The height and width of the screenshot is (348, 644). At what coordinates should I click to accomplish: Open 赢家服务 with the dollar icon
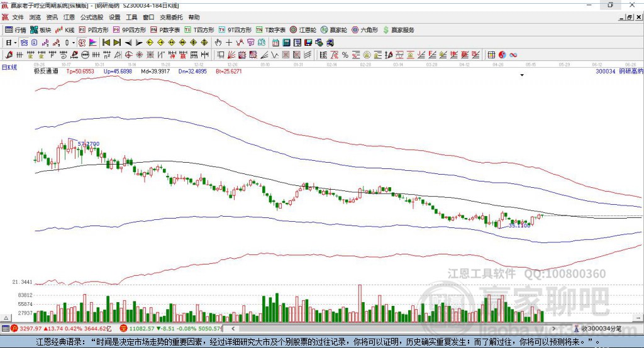398,30
